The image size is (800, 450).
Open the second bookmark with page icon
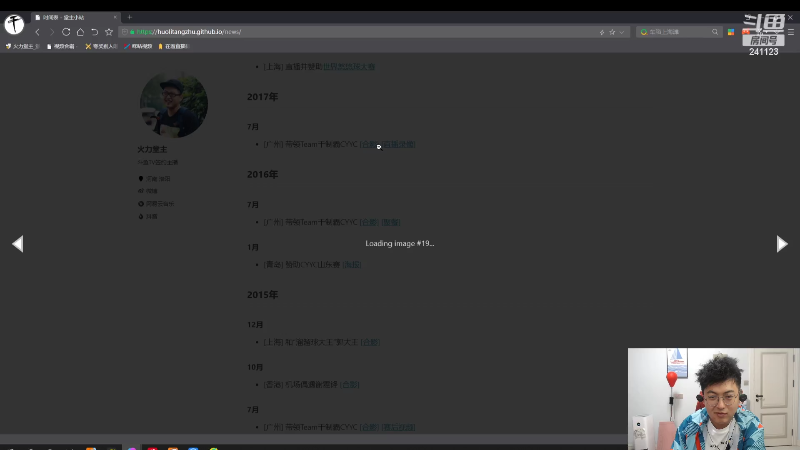61,46
